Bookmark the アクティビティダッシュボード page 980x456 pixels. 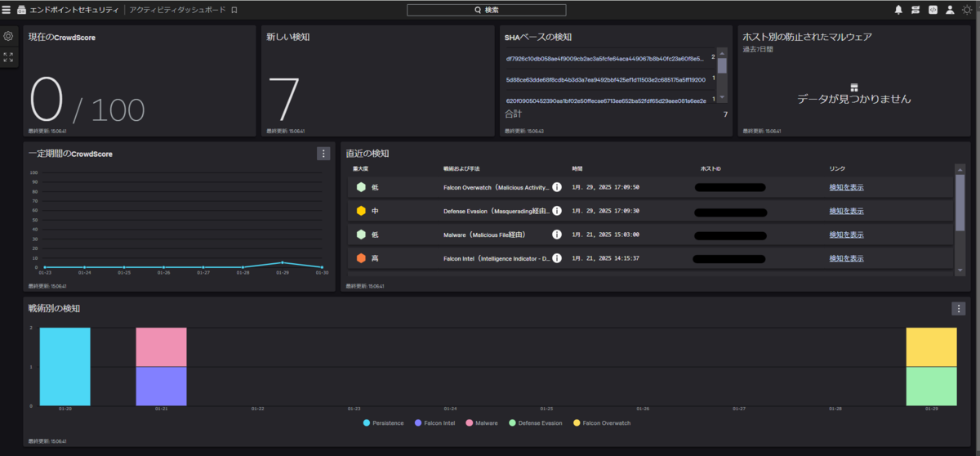coord(234,10)
